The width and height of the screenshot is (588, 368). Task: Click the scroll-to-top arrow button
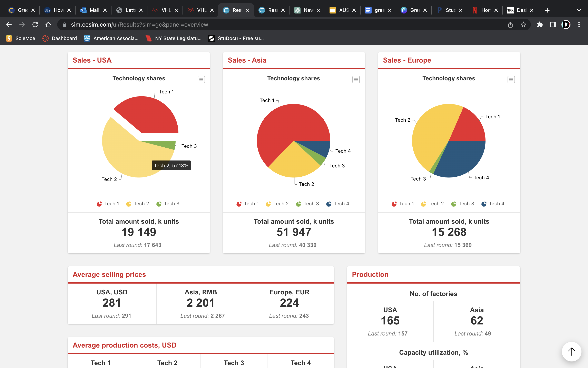(x=571, y=351)
